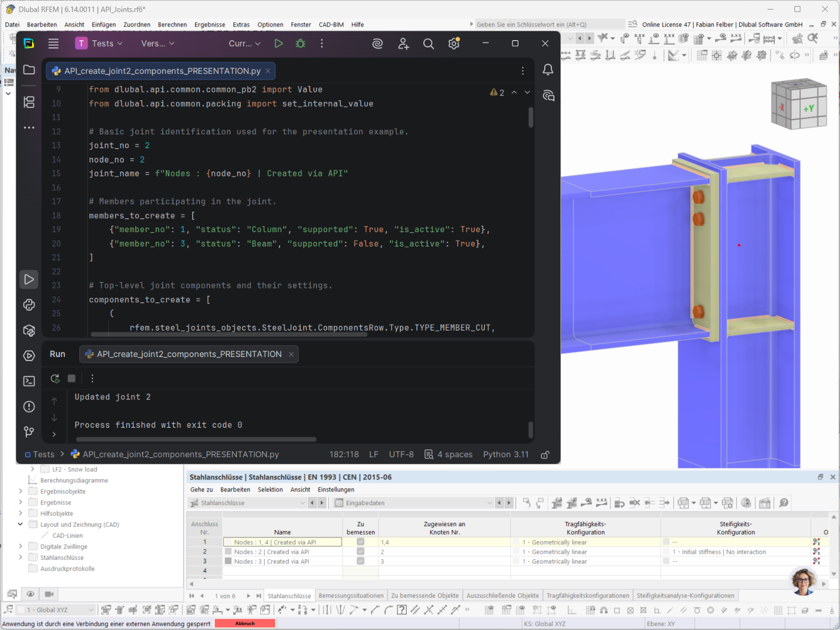
Task: Show PyCharm notifications bell
Action: click(548, 70)
